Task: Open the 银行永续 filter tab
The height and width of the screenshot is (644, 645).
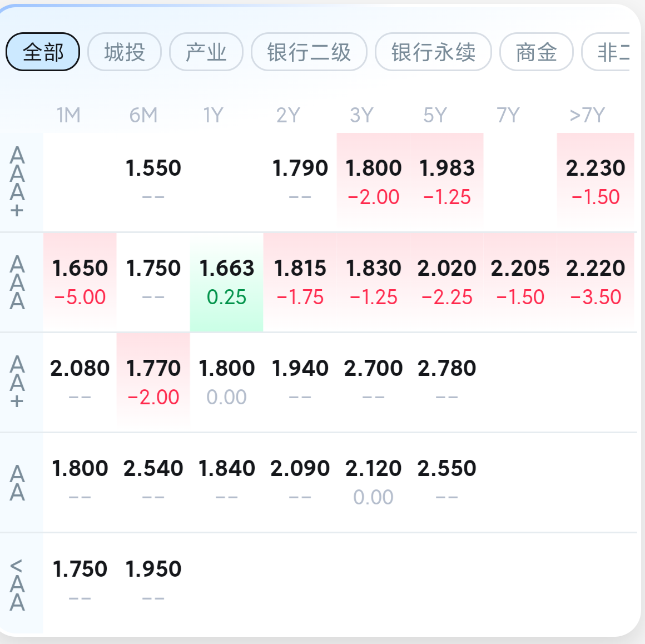Action: [x=433, y=52]
